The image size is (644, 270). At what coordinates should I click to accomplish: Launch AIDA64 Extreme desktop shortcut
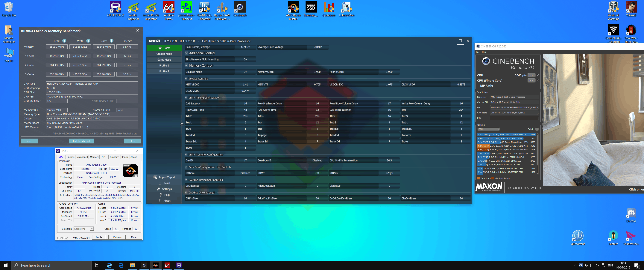[169, 11]
